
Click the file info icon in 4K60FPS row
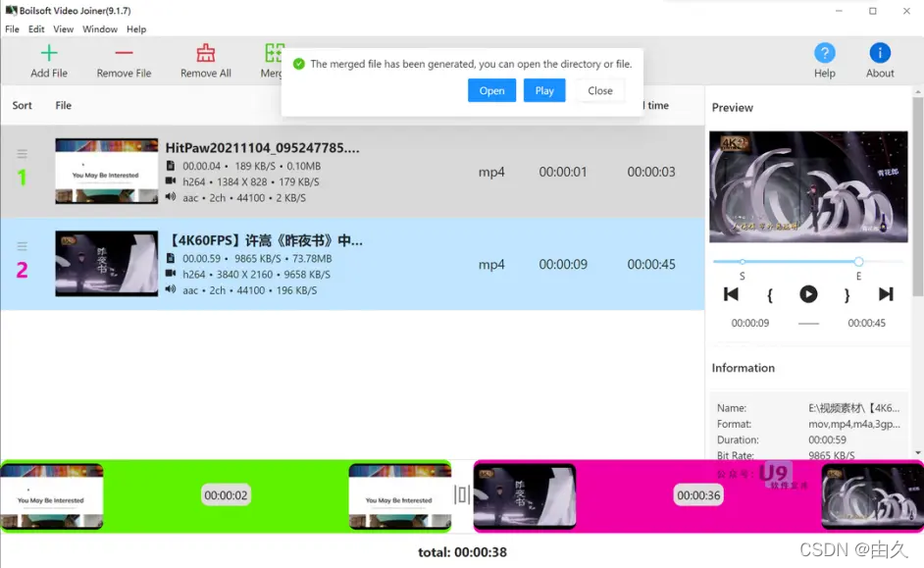(x=171, y=258)
